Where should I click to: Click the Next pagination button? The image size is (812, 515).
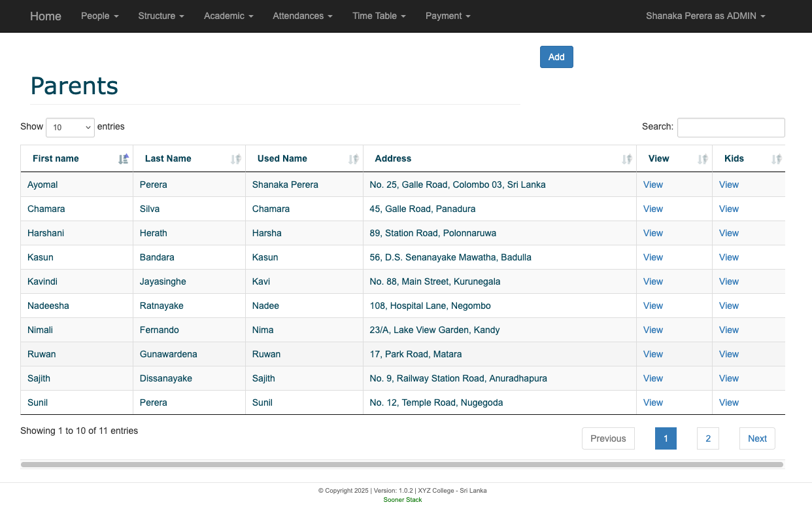(756, 438)
